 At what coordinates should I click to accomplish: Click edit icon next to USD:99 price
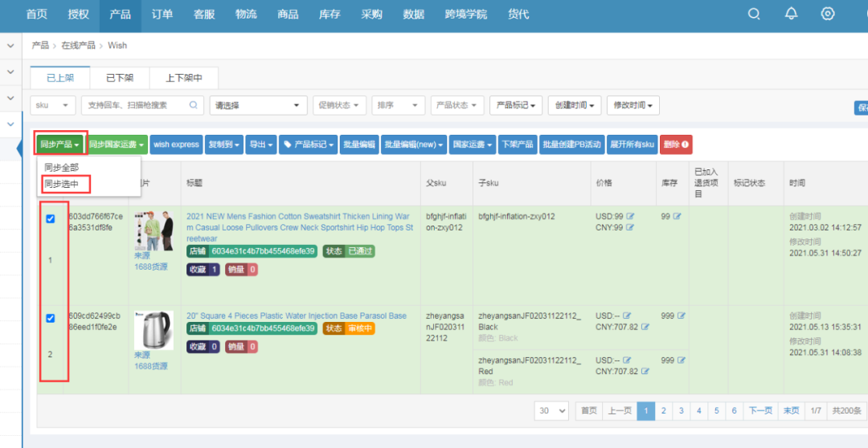pyautogui.click(x=630, y=217)
